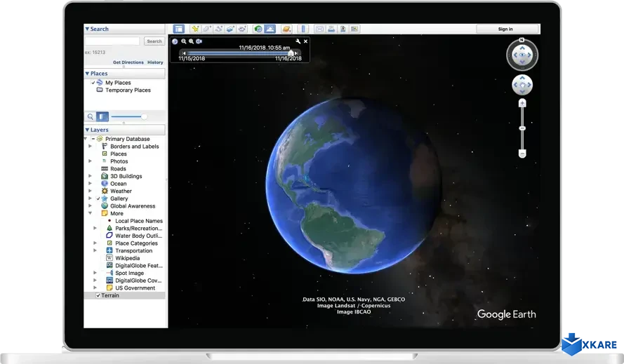Click the Places panel split-view icon
Screen dimensions: 624x364
(102, 116)
